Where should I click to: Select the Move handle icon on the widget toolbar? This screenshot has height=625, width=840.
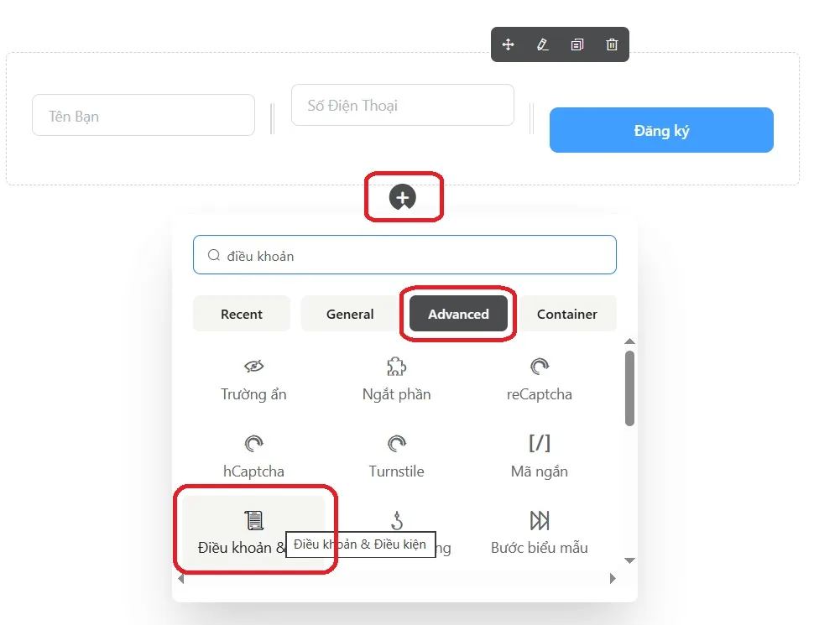coord(509,44)
